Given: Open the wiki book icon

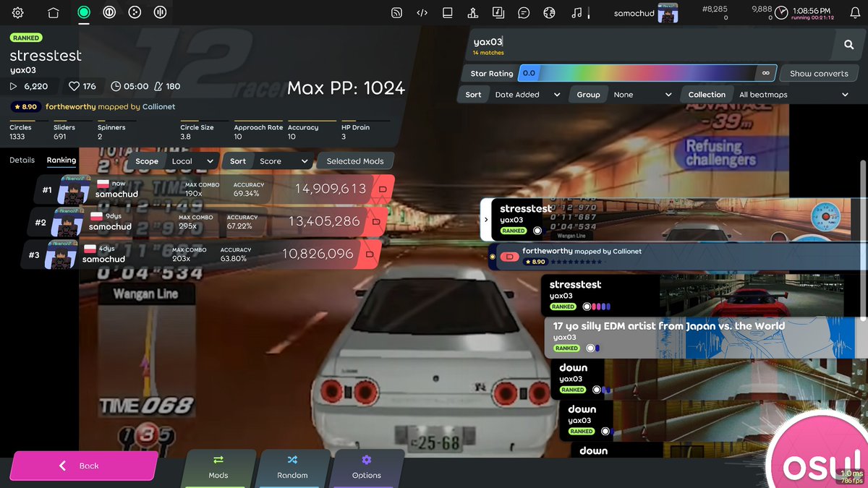Looking at the screenshot, I should coord(448,12).
